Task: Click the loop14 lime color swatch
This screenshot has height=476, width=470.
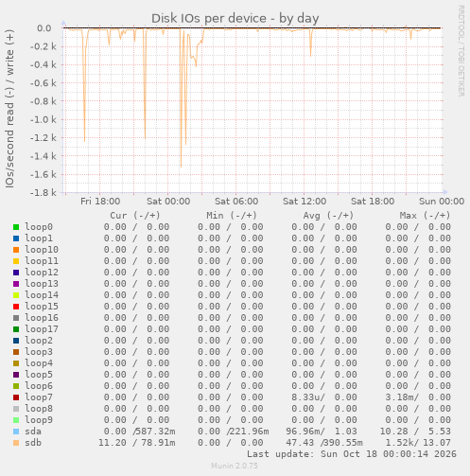Action: click(16, 295)
